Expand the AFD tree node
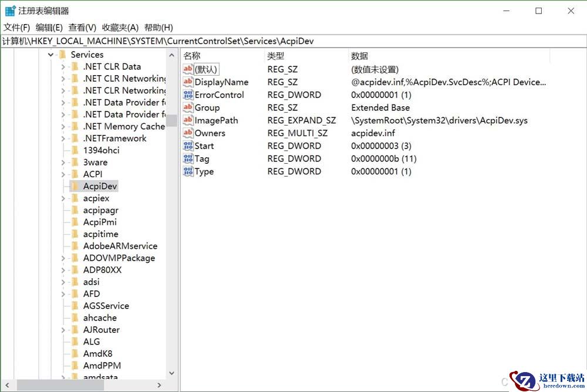The image size is (587, 392). [63, 294]
